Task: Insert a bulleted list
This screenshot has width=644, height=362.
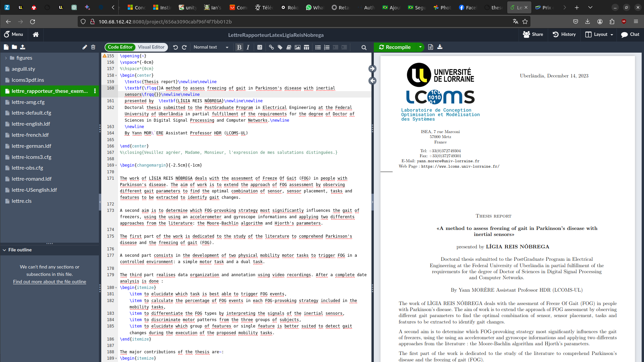Action: tap(318, 47)
